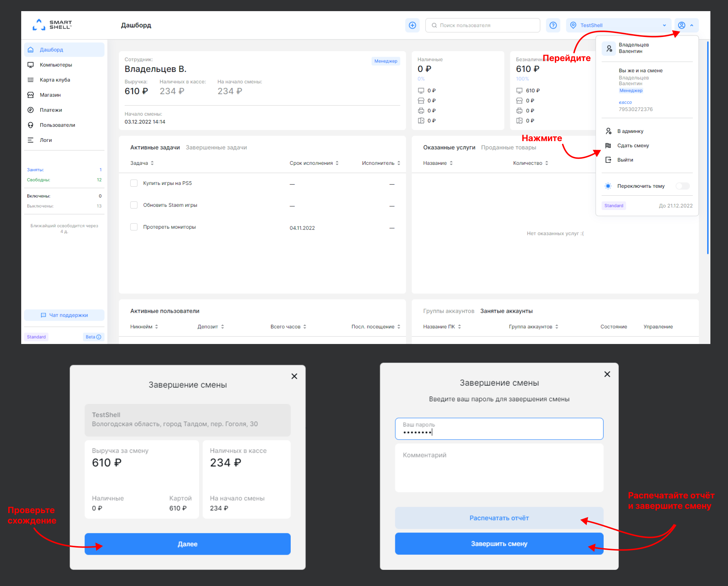The image size is (728, 586).
Task: Open the Компьютеры section in the sidebar
Action: pos(56,65)
